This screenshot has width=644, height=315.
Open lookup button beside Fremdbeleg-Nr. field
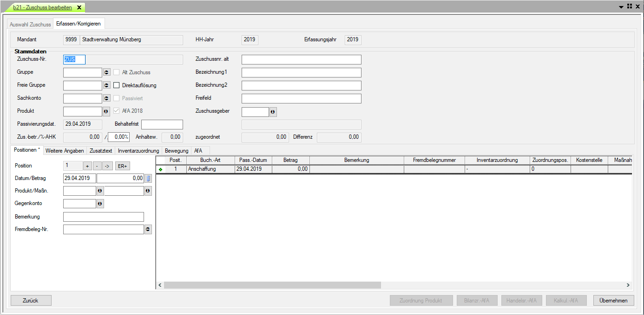pyautogui.click(x=148, y=229)
